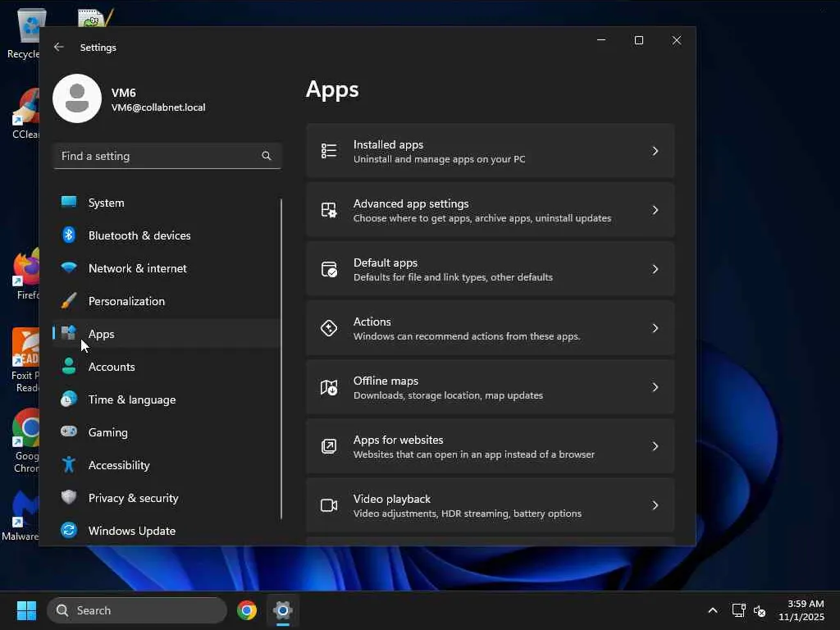
Task: Open the System settings category
Action: tap(107, 203)
